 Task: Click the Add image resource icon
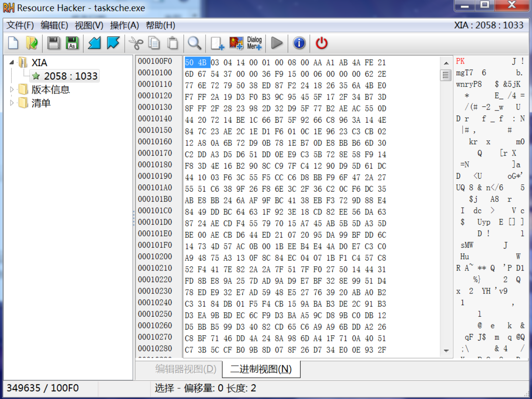236,43
